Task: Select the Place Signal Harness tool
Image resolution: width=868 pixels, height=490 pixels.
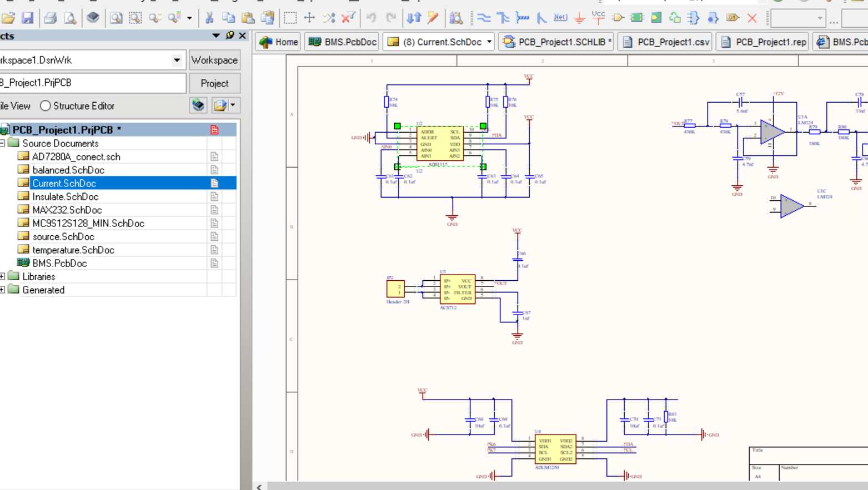Action: (x=523, y=18)
